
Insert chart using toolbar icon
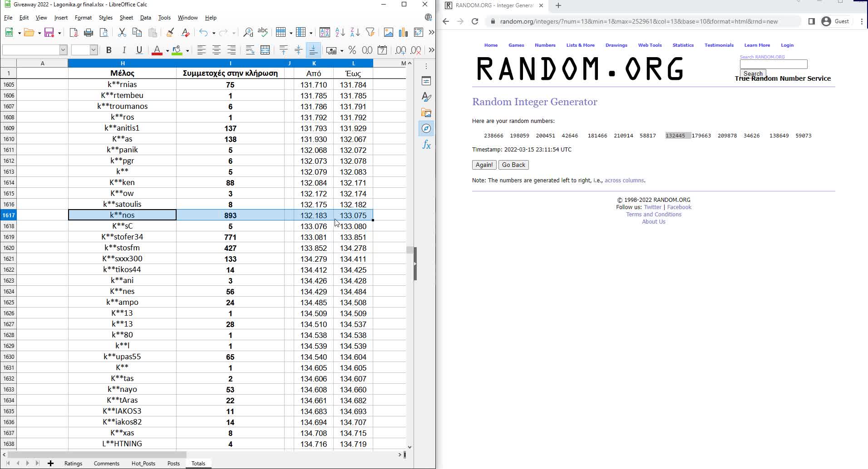403,32
